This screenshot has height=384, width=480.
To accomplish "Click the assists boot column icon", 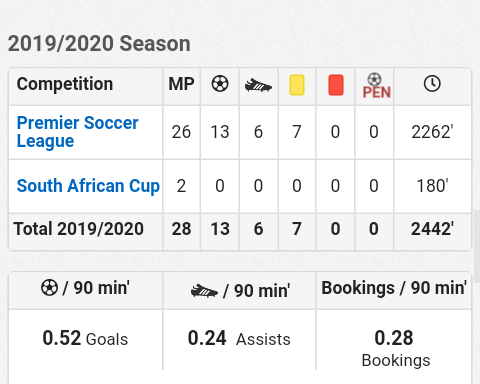I will [258, 86].
